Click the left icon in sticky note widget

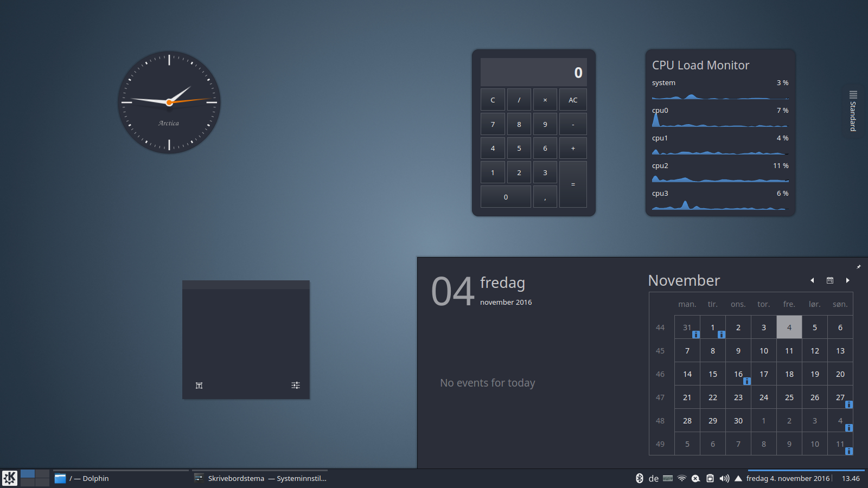[x=199, y=386]
